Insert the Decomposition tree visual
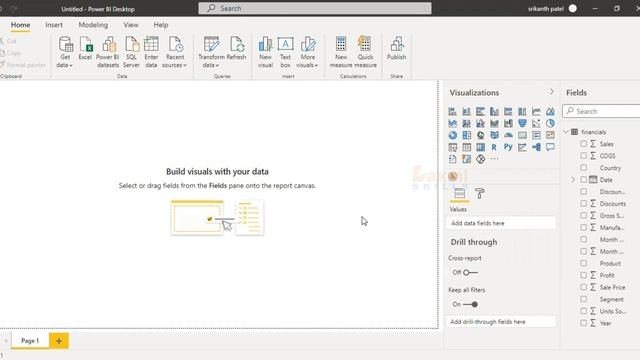 point(536,147)
